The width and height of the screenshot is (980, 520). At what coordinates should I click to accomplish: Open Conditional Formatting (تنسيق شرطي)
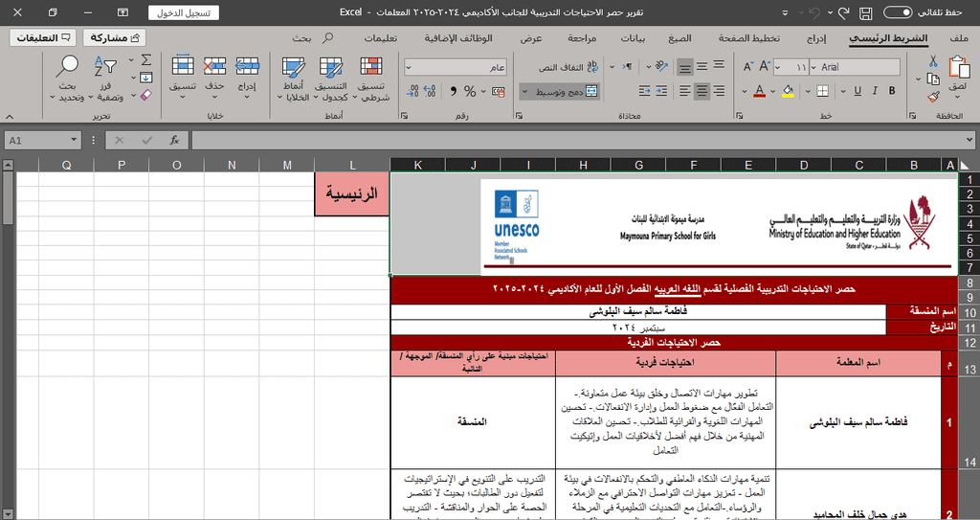click(371, 79)
